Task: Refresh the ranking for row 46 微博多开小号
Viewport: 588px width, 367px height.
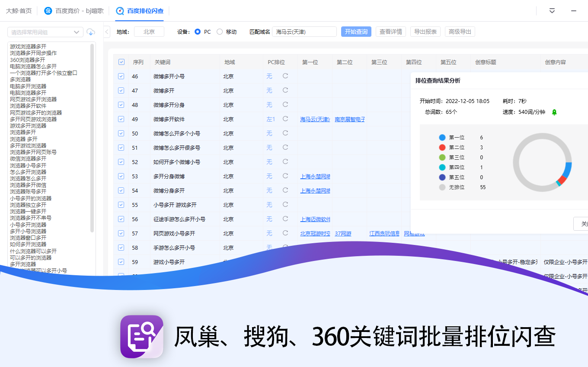Action: pyautogui.click(x=285, y=76)
